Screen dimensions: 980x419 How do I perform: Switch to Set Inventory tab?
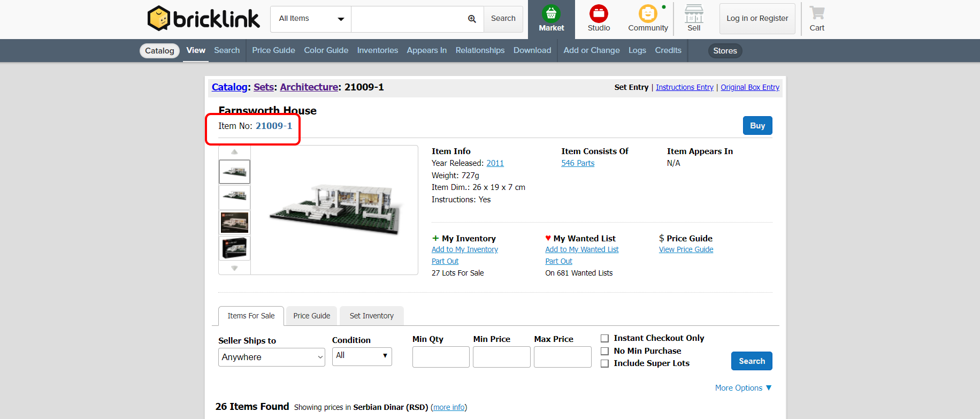[x=372, y=316]
